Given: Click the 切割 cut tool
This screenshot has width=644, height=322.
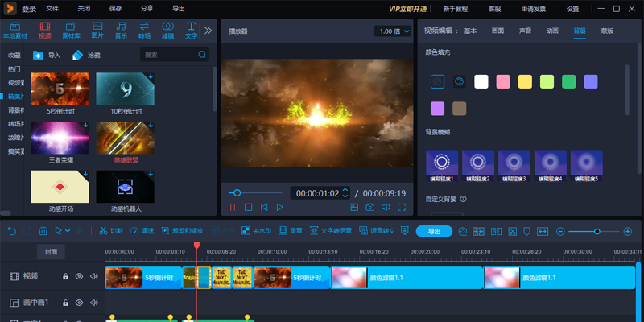Looking at the screenshot, I should click(x=111, y=231).
